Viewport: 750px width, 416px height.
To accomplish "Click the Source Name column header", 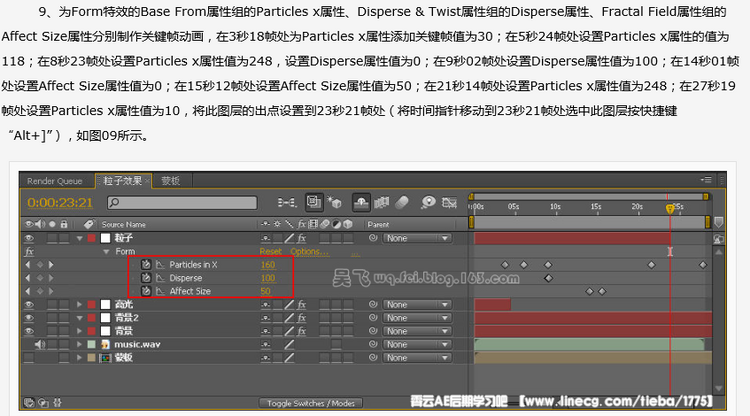I will coord(123,224).
